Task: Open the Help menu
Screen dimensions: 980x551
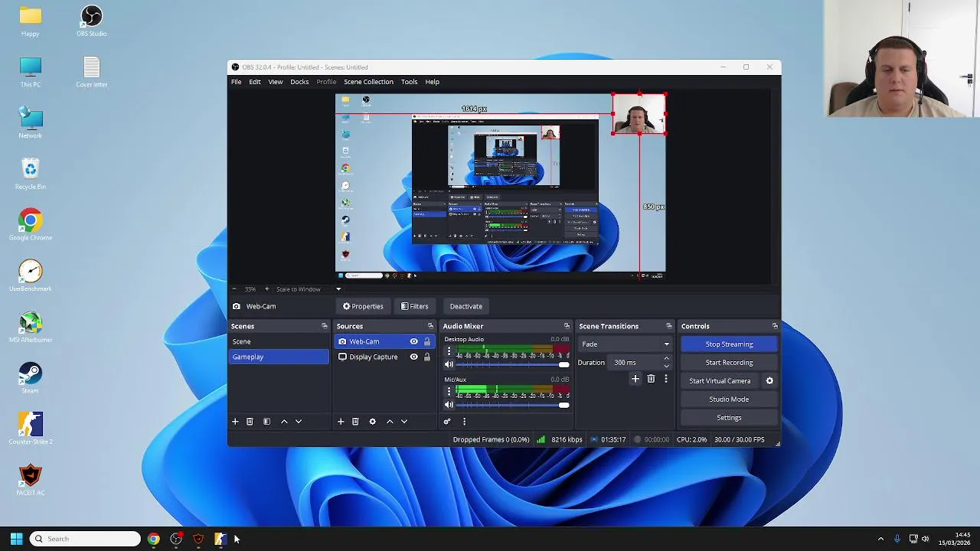Action: (x=433, y=82)
